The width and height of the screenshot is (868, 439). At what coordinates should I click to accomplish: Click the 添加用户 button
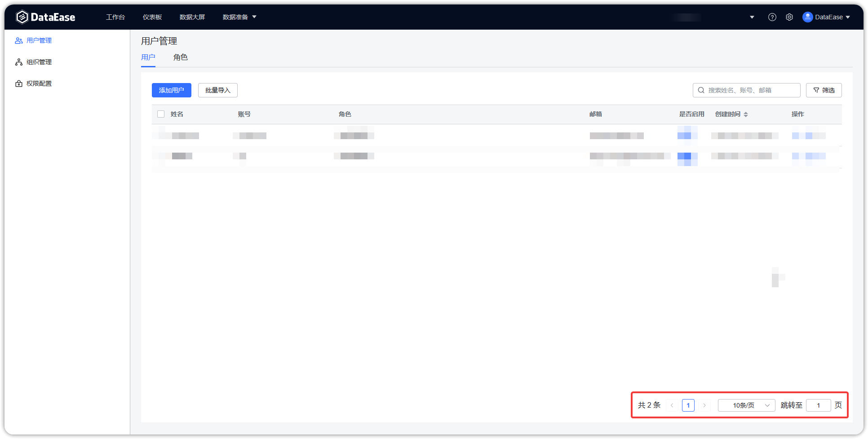click(172, 90)
